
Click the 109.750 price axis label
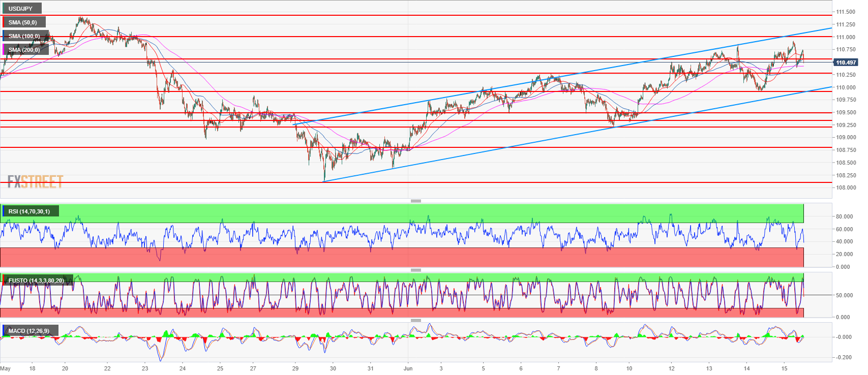click(x=846, y=100)
